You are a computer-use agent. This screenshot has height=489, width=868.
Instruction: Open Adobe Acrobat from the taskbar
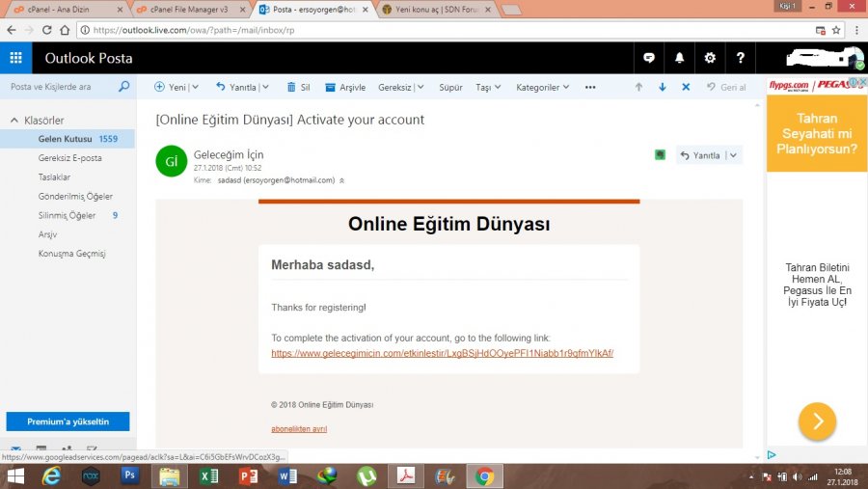[x=406, y=476]
